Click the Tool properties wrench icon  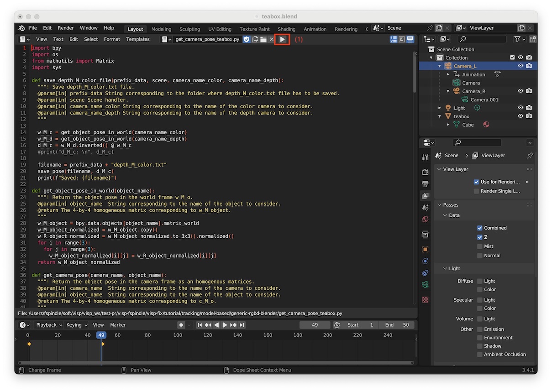point(425,157)
